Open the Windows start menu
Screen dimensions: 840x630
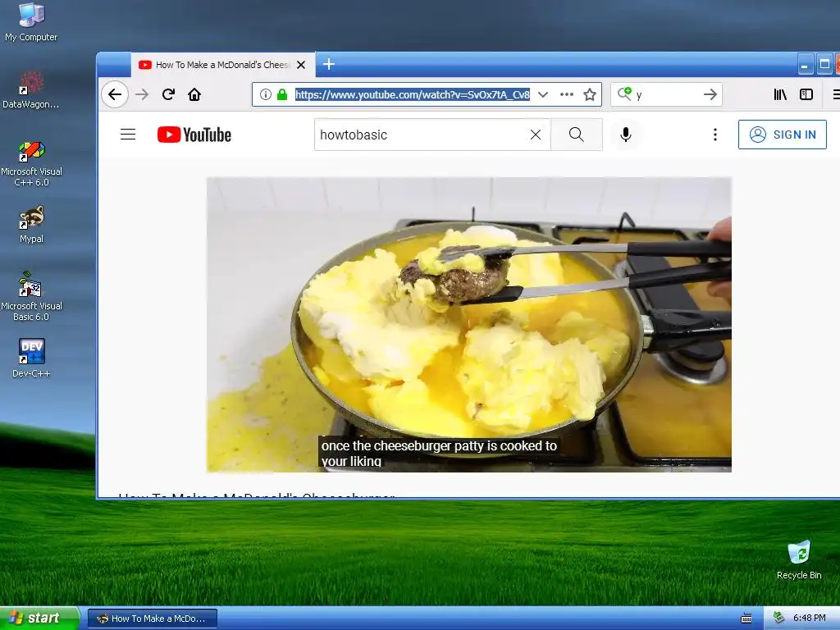point(39,618)
